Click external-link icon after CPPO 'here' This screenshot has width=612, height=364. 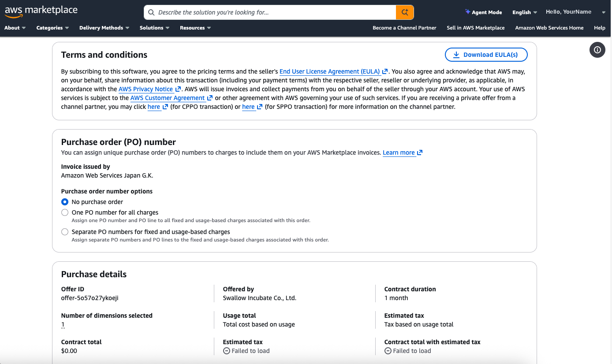[x=165, y=107]
